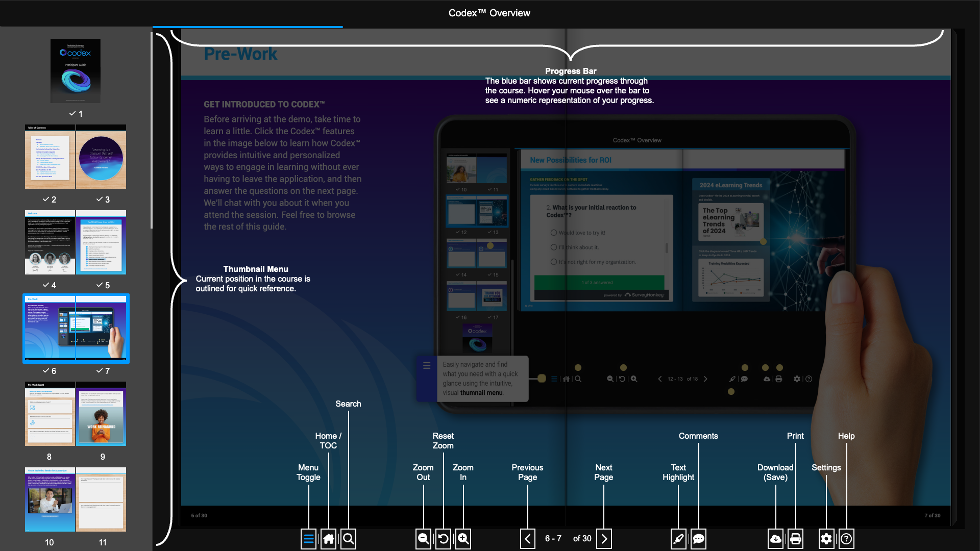Screen dimensions: 980x551
Task: Open Welcome page 4 thumbnail
Action: tap(50, 243)
